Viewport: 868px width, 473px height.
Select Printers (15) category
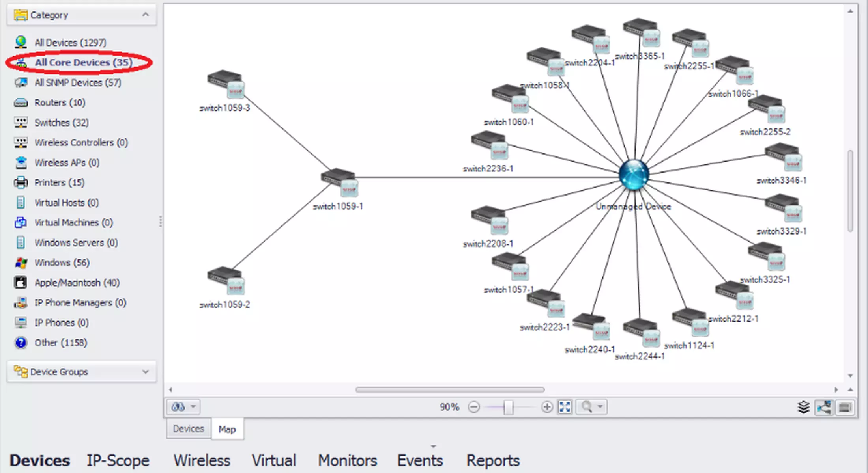(59, 182)
